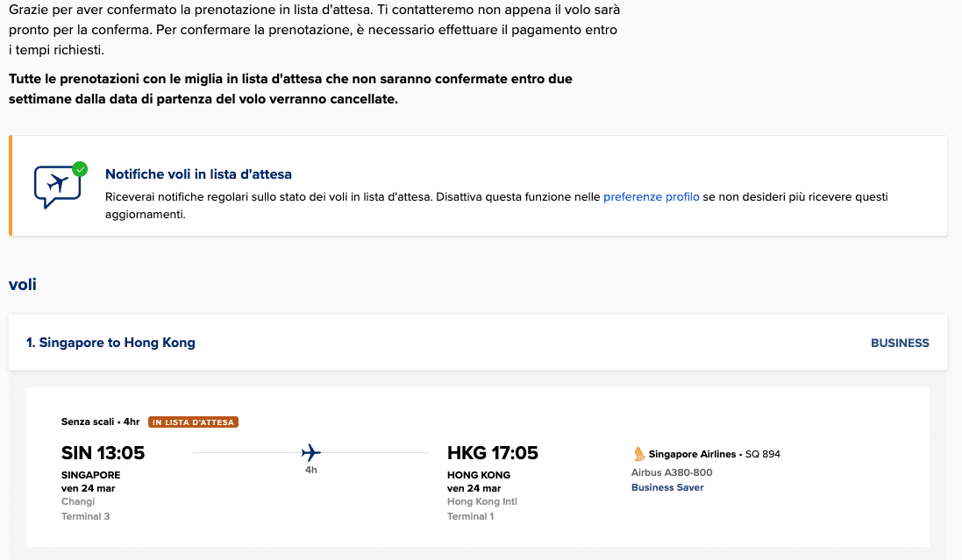Open the preferenze profilo link

click(x=651, y=197)
